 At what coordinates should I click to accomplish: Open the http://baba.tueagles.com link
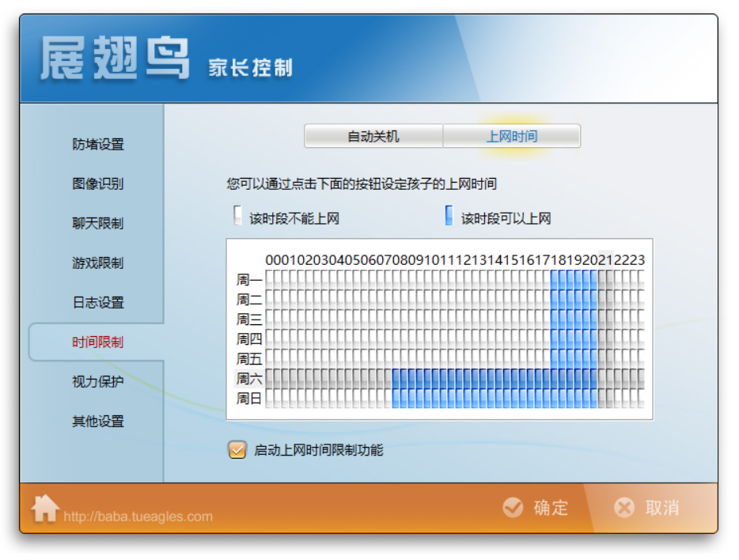tap(138, 516)
